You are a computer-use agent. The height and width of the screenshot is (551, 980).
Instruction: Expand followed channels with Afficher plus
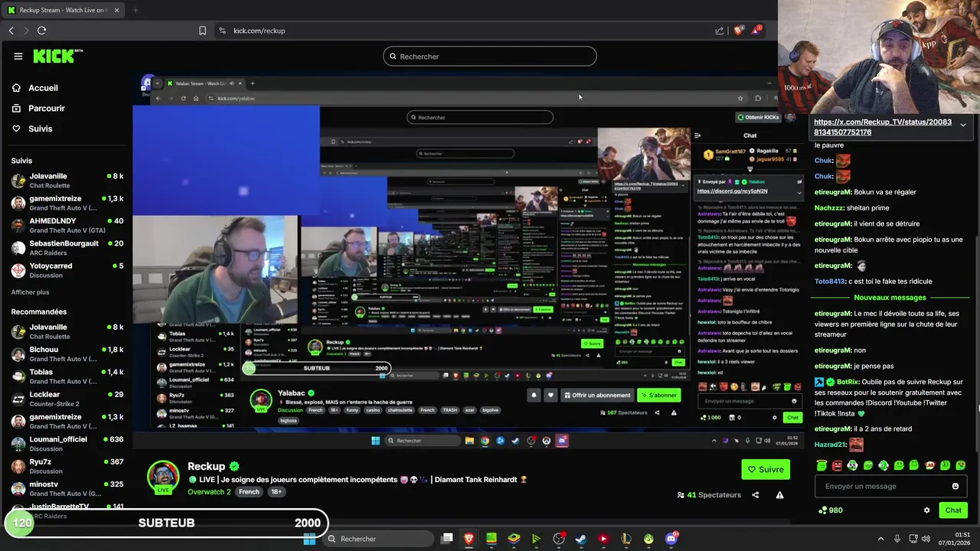(x=30, y=292)
